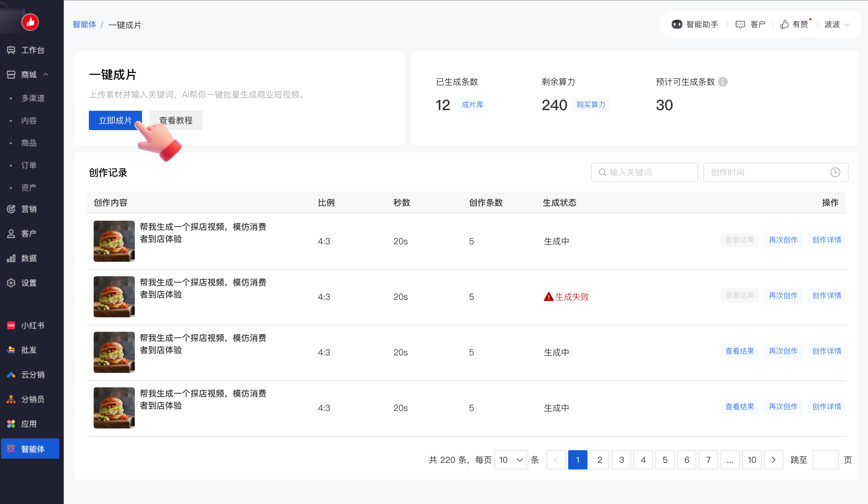Open the 10 per-page dropdown
Image resolution: width=868 pixels, height=504 pixels.
pyautogui.click(x=511, y=460)
